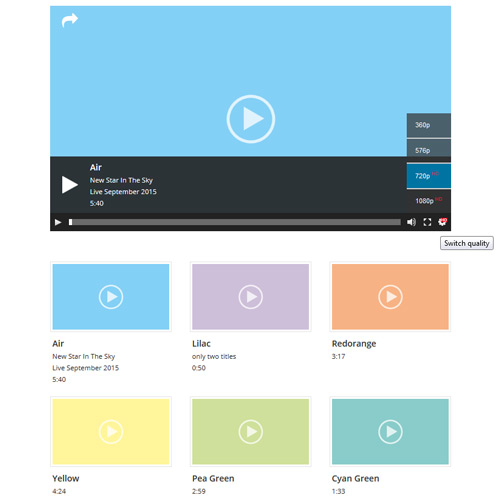Choose the 1080p HD quality option

coord(429,201)
